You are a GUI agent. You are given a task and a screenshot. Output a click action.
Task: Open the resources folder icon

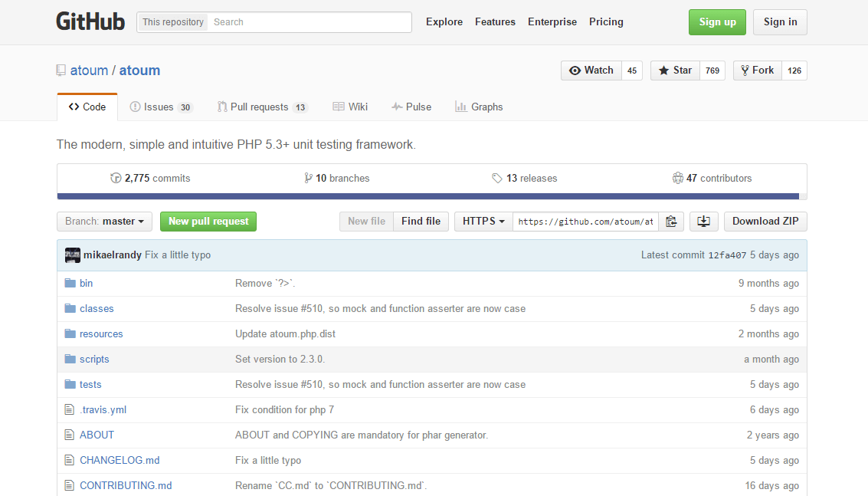pyautogui.click(x=70, y=333)
